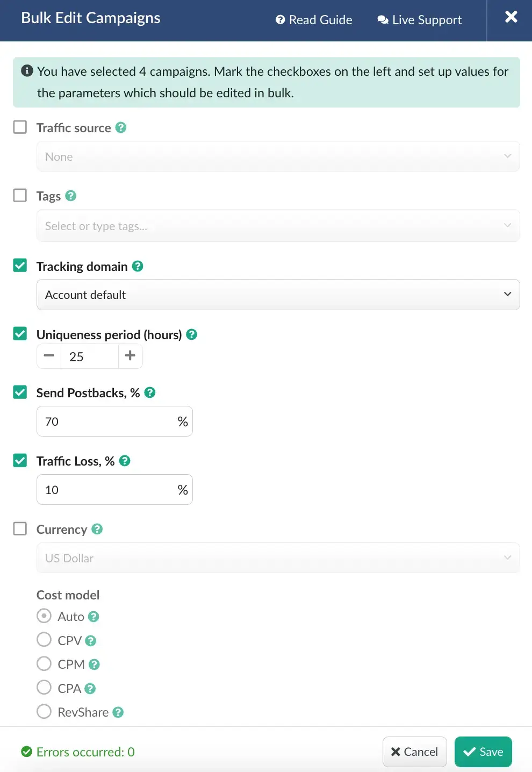Open Live Support chat link

point(420,20)
